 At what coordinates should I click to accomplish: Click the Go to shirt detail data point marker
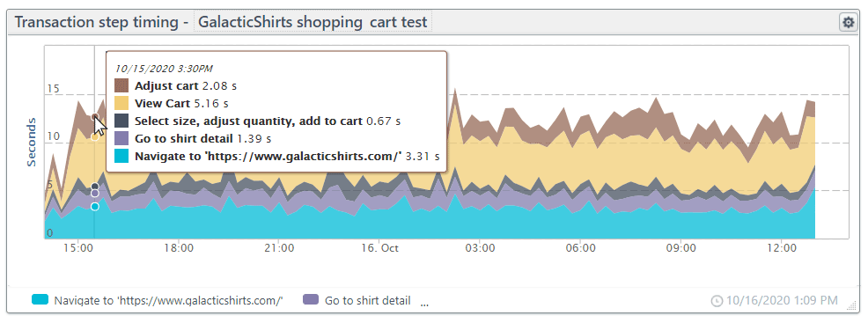(95, 194)
